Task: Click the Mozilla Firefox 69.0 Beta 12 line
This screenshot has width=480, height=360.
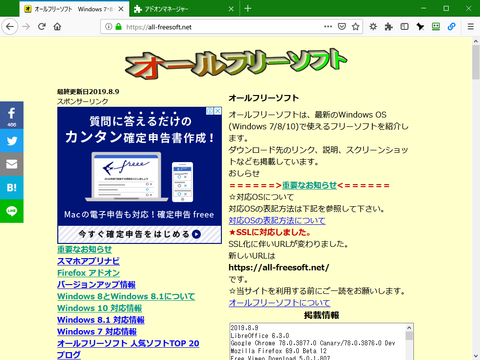Action: (x=279, y=351)
